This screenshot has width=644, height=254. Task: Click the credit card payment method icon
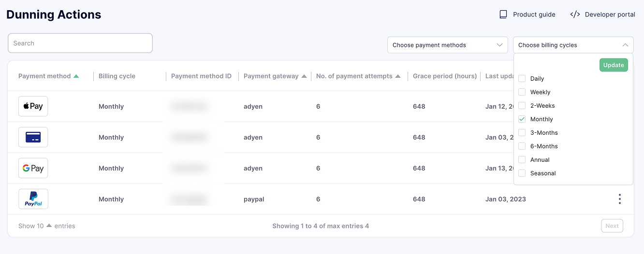click(x=33, y=137)
